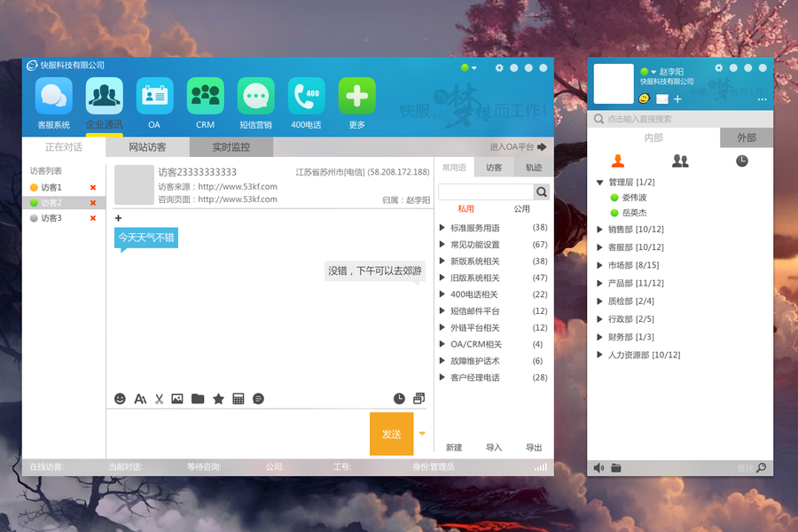Click the insert image icon
Viewport: 798px width, 532px height.
pos(177,399)
